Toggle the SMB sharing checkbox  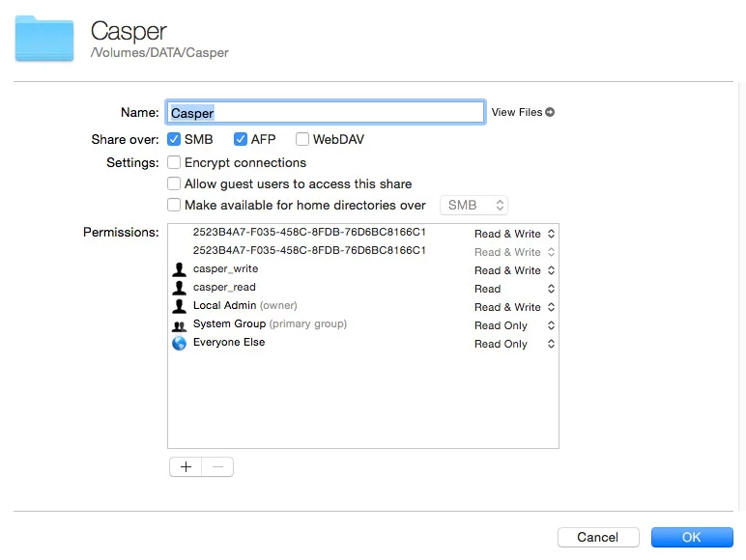(174, 139)
